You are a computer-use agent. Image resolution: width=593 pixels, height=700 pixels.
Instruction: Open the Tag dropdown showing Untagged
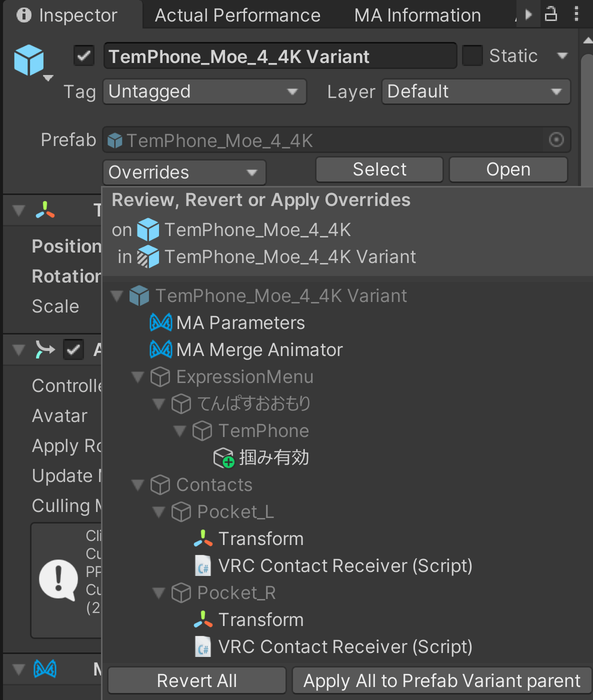[x=204, y=91]
